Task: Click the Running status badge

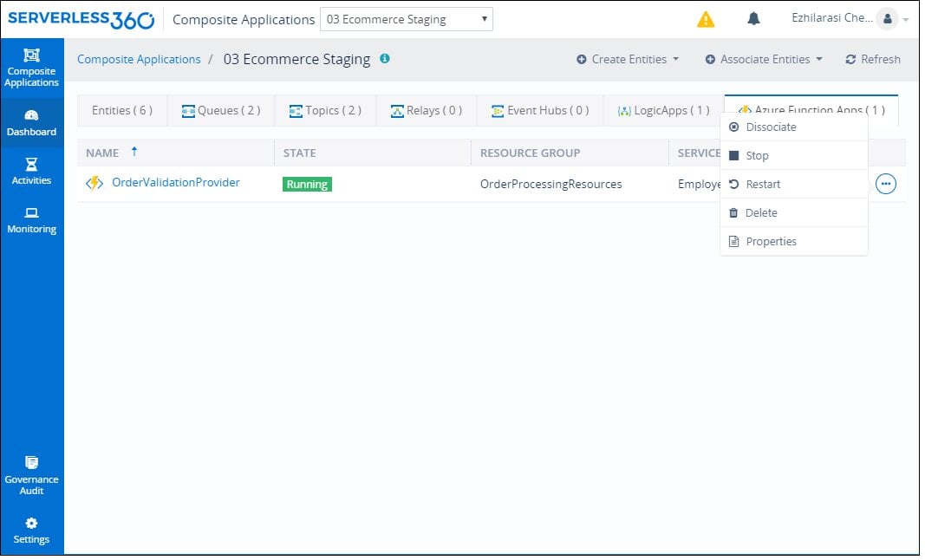Action: click(307, 184)
